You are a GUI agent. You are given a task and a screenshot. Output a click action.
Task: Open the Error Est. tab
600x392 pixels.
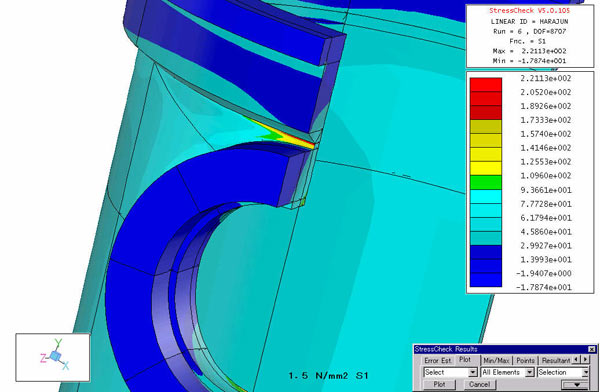[438, 360]
